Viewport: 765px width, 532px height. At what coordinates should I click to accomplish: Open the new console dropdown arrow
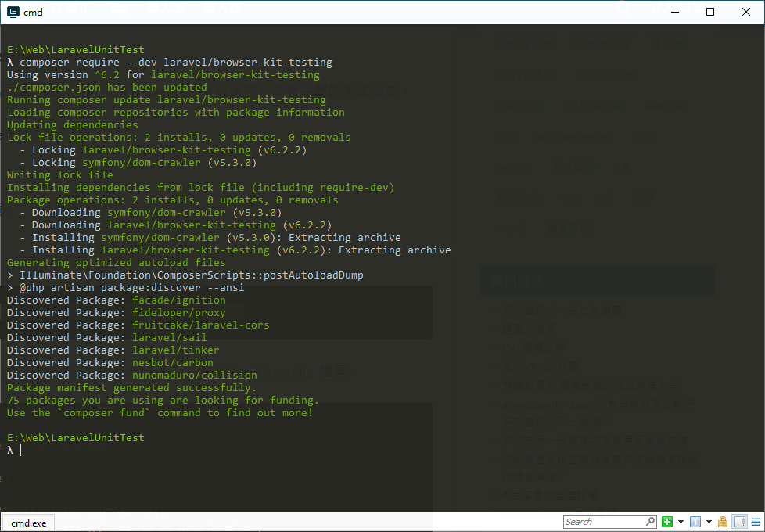tap(681, 522)
